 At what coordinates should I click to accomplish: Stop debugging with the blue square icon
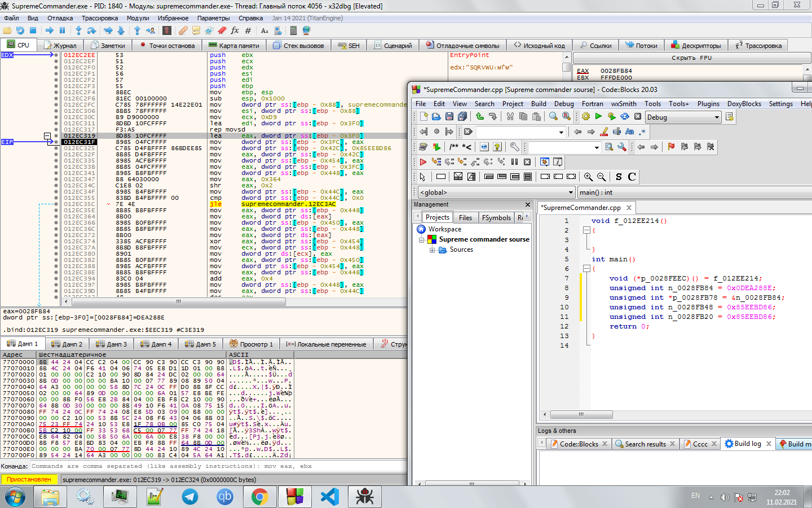click(33, 30)
